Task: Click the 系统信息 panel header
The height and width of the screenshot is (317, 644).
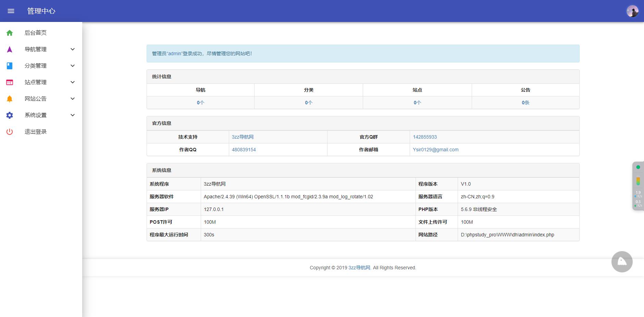Action: [363, 170]
